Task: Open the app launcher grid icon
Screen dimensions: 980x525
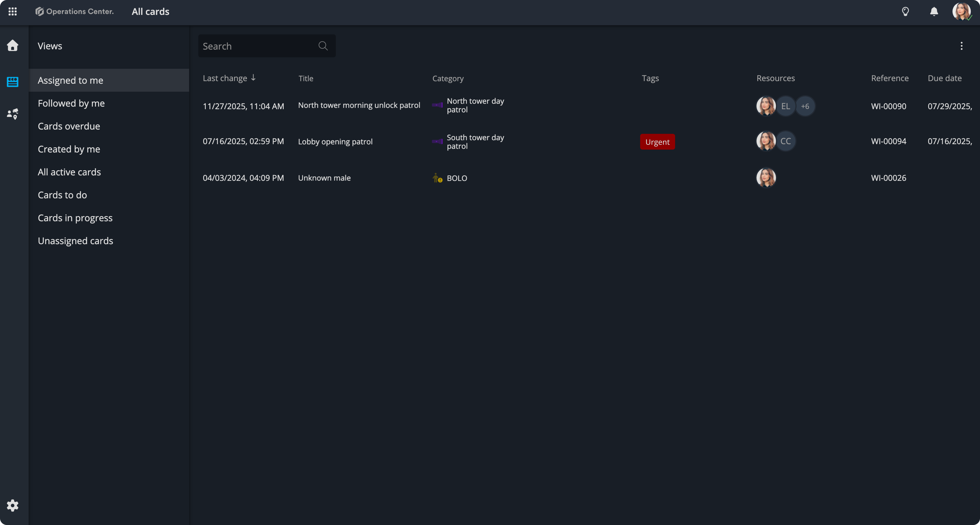Action: pos(13,11)
